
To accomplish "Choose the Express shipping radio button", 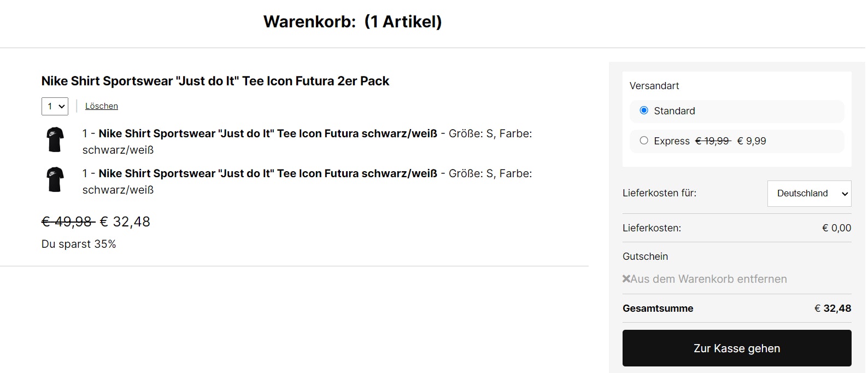I will tap(644, 141).
